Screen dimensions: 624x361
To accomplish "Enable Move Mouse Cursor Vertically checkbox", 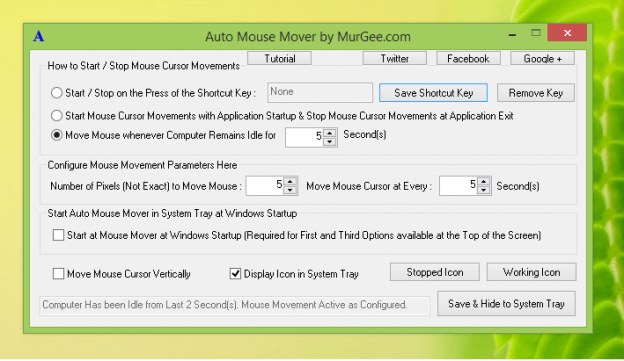I will click(x=58, y=274).
